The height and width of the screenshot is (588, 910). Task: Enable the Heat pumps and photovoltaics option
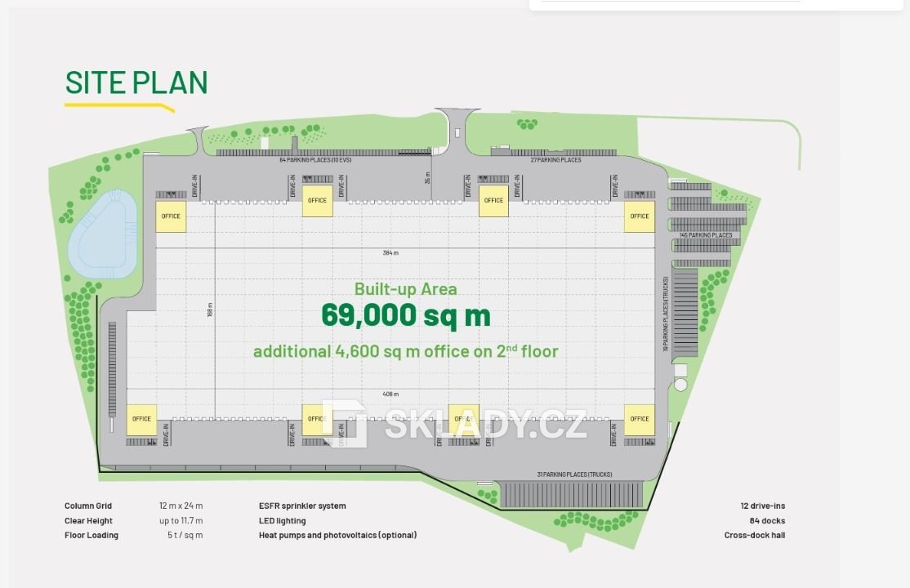click(x=337, y=535)
